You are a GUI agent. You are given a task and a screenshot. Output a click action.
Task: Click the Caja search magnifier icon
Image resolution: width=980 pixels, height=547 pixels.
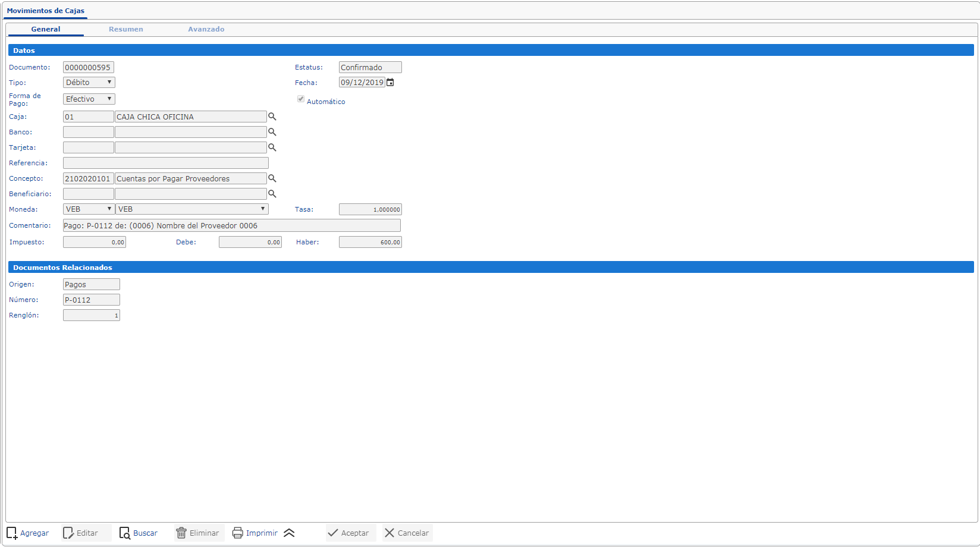click(x=272, y=117)
